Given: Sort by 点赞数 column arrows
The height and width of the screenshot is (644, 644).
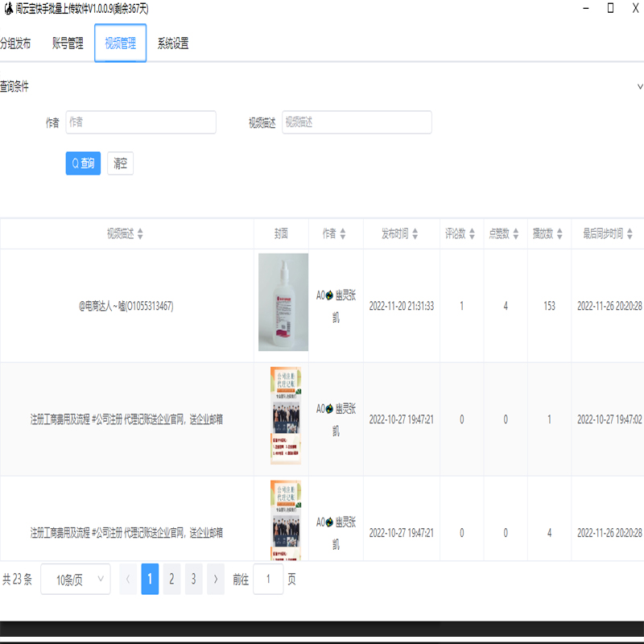Looking at the screenshot, I should tap(516, 233).
